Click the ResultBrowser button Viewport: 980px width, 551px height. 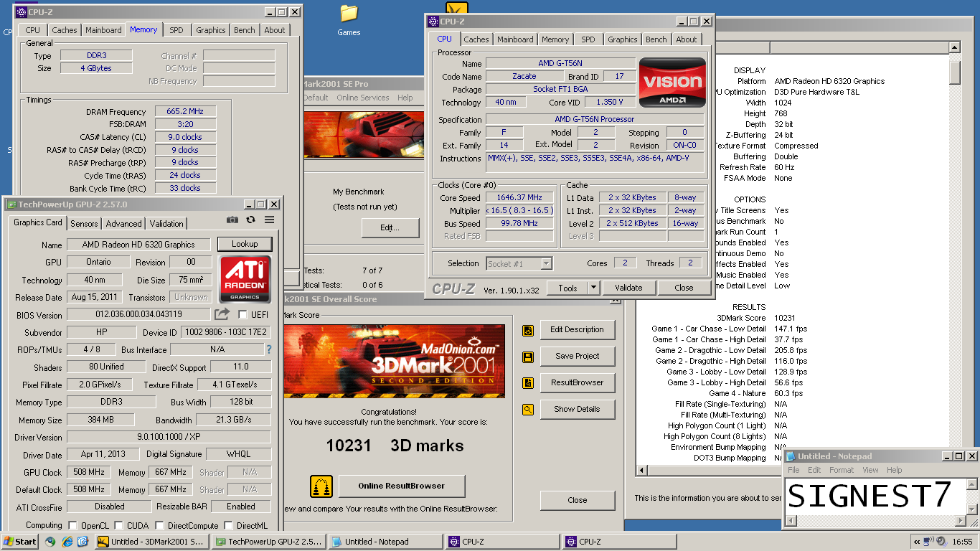[577, 383]
